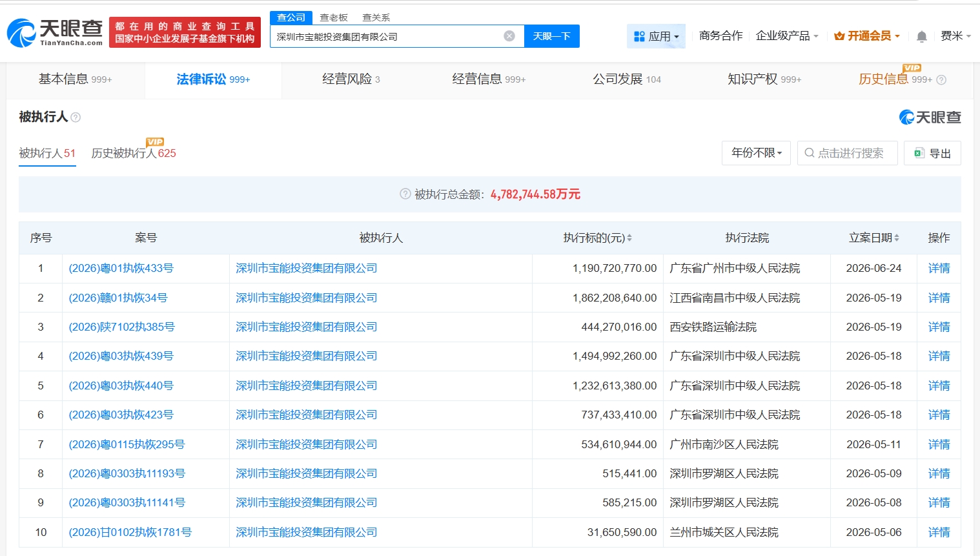This screenshot has height=556, width=980.
Task: Click the date 2026-05-09 cell
Action: 873,474
